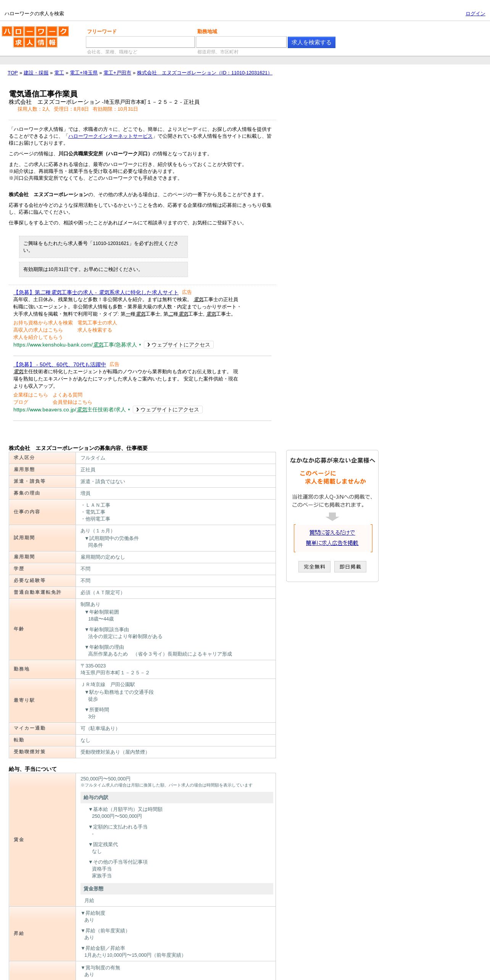Open the 電工+戸田市 breadcrumb link
Screen dimensions: 490x980
point(117,73)
